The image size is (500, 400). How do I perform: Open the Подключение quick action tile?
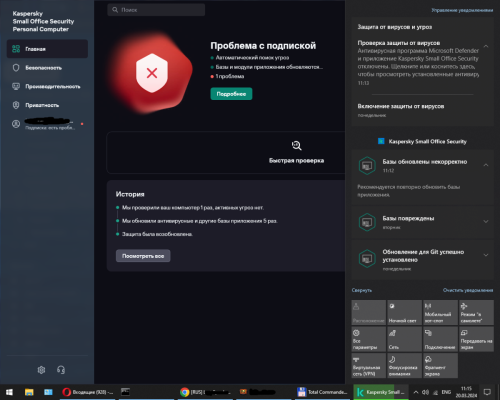[440, 339]
